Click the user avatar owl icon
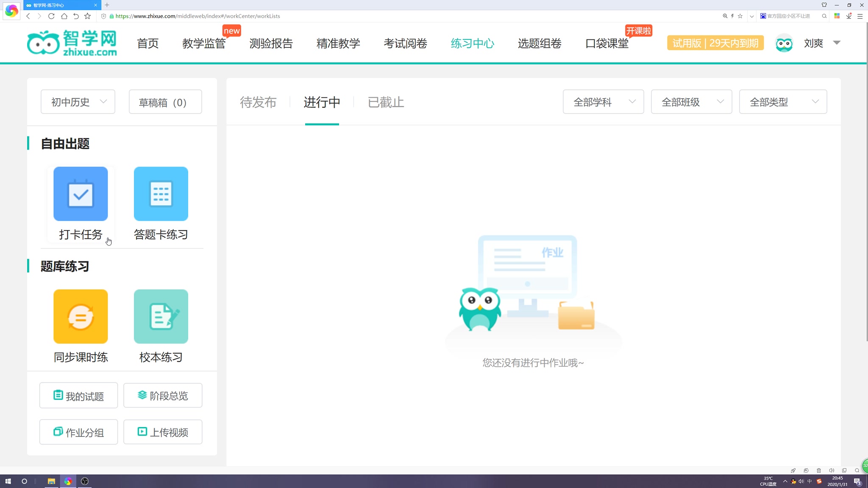Screen dimensions: 868x488 click(784, 43)
